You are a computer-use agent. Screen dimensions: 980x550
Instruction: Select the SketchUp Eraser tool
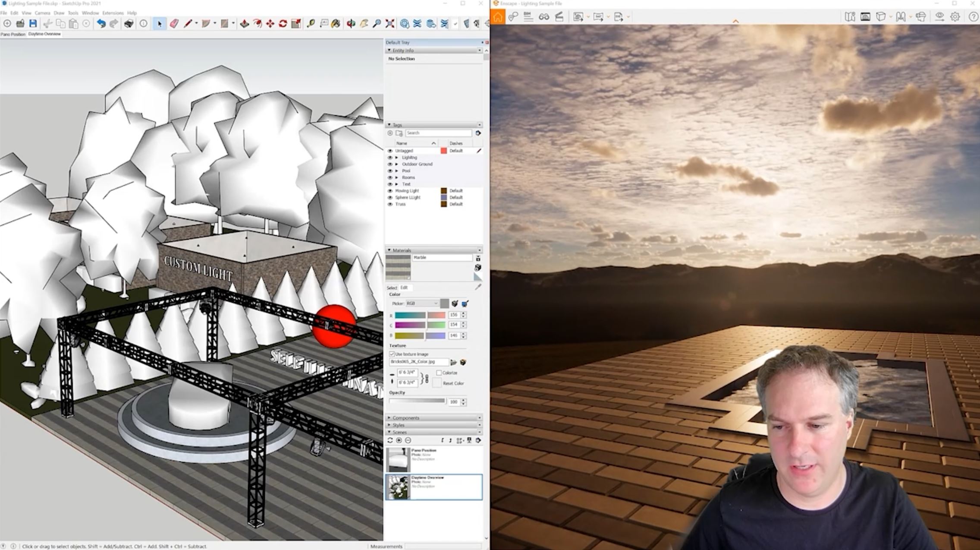coord(174,24)
